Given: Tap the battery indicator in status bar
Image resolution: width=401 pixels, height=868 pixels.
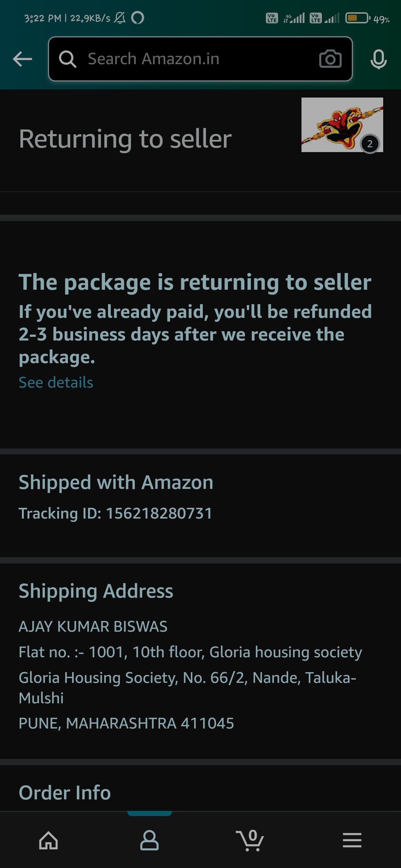Looking at the screenshot, I should (358, 18).
